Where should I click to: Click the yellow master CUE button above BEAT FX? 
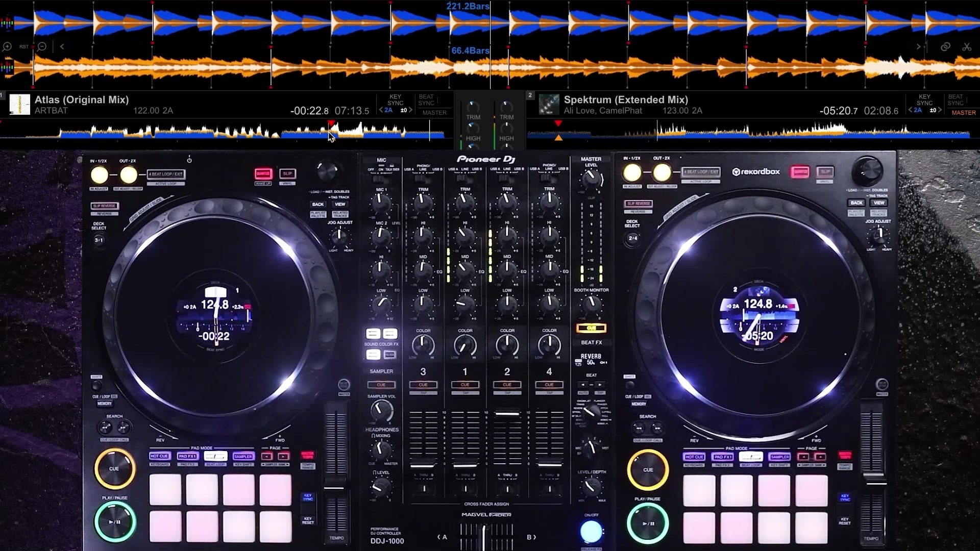(591, 328)
